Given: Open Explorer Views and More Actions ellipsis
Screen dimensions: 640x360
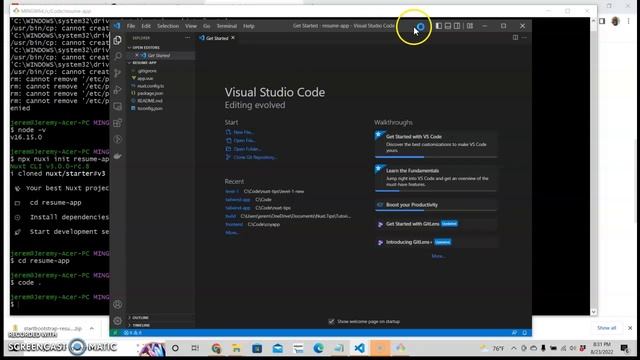Looking at the screenshot, I should [187, 38].
